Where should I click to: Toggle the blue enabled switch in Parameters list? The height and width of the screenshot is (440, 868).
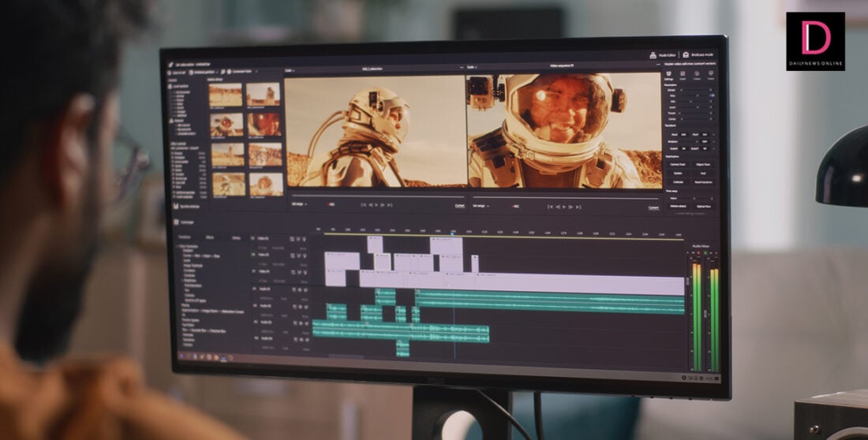pyautogui.click(x=711, y=95)
